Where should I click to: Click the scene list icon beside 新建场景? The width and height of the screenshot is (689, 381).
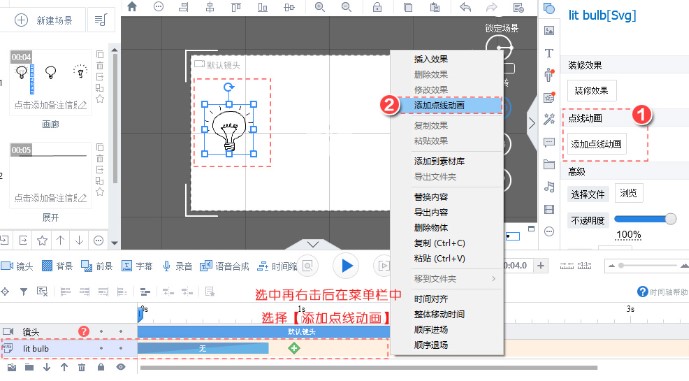click(x=101, y=20)
